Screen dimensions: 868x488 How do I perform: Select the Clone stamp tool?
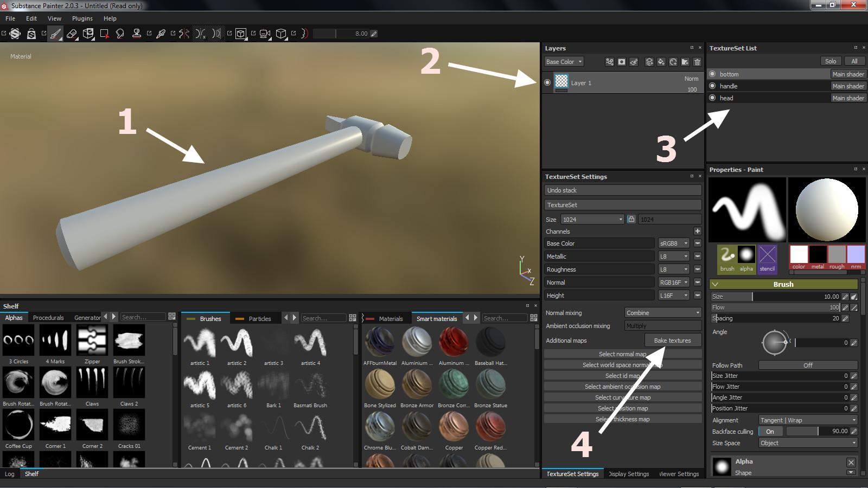137,34
